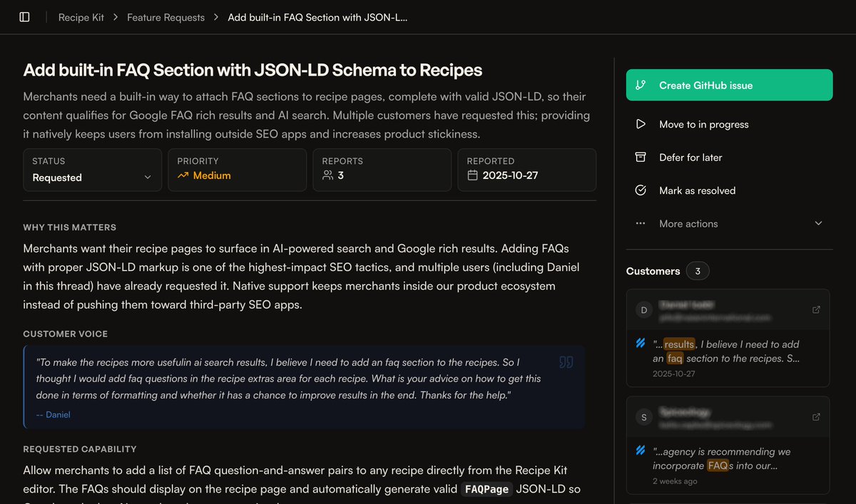This screenshot has height=504, width=856.
Task: Click the Customers count badge 3
Action: tap(698, 271)
